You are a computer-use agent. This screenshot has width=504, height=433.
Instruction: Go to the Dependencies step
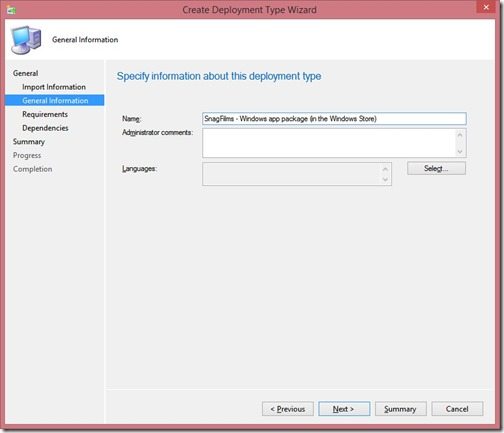pyautogui.click(x=45, y=128)
